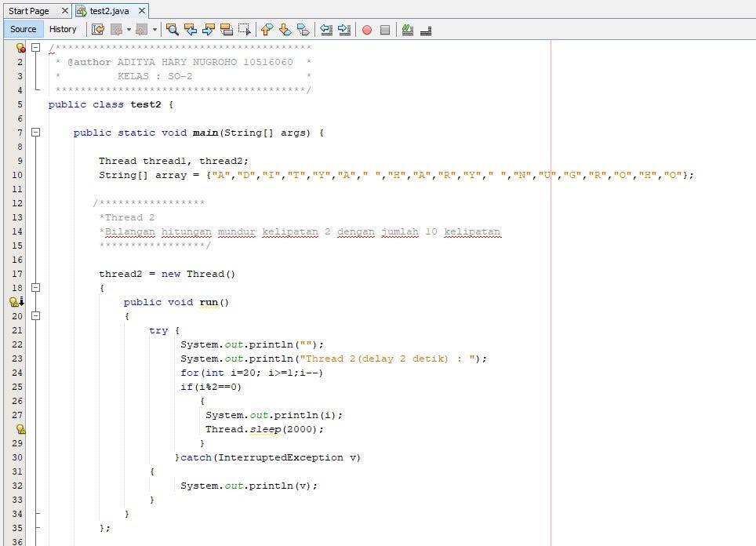Image resolution: width=756 pixels, height=546 pixels.
Task: Click the navigate Back icon
Action: point(116,30)
